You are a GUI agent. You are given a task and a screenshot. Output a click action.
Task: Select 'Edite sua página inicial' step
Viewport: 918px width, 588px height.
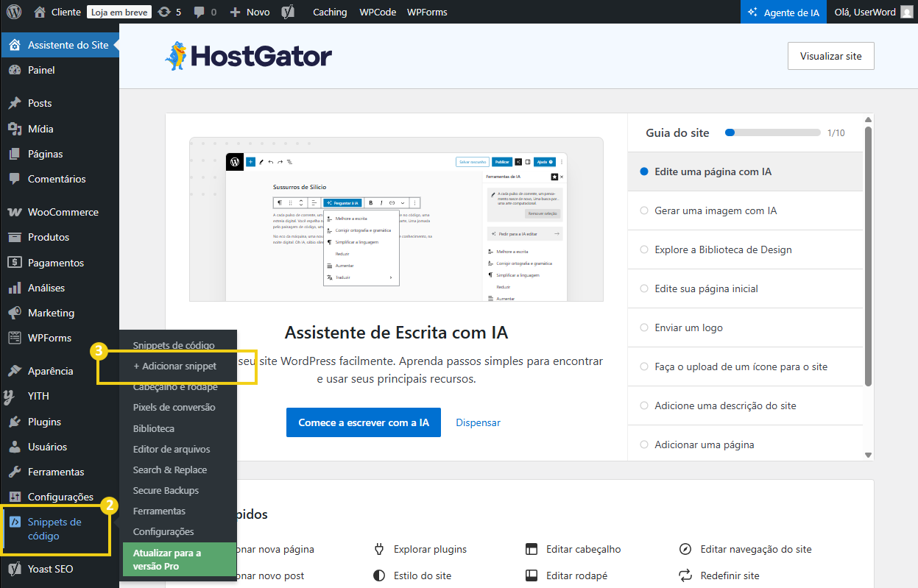tap(745, 288)
